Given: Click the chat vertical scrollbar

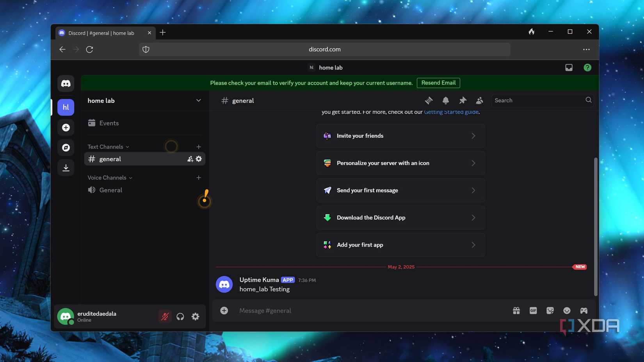Looking at the screenshot, I should coord(596,226).
